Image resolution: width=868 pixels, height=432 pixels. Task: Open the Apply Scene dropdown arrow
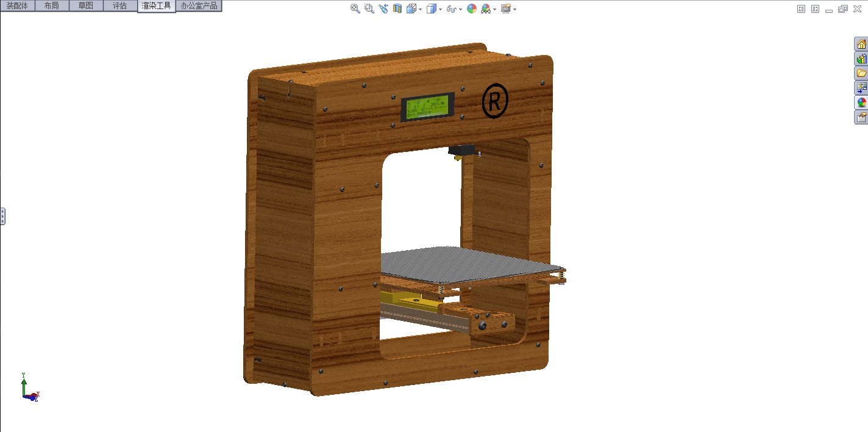494,9
